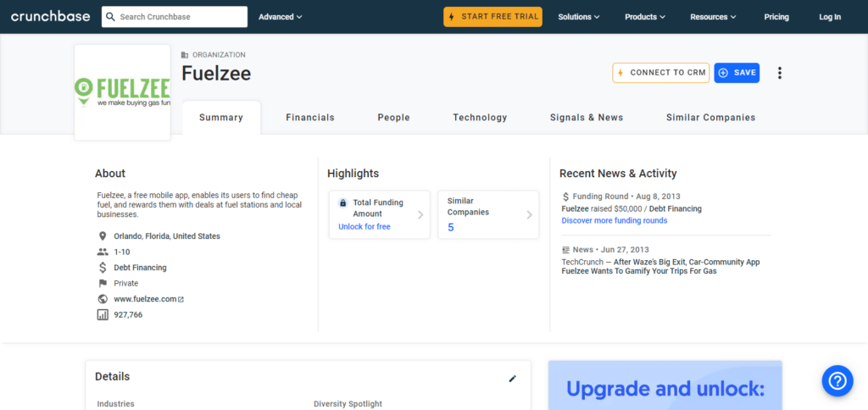Image resolution: width=868 pixels, height=410 pixels.
Task: Click Unlock for free
Action: coord(364,227)
